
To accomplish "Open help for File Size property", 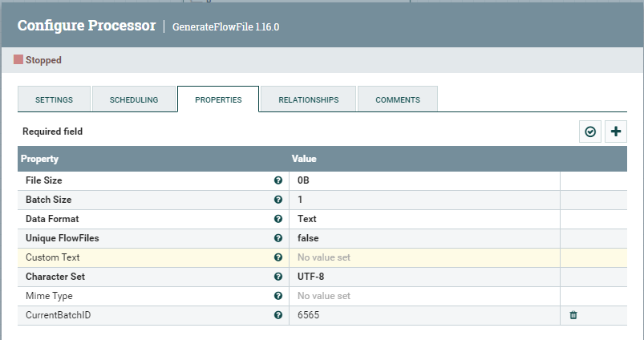I will [278, 180].
